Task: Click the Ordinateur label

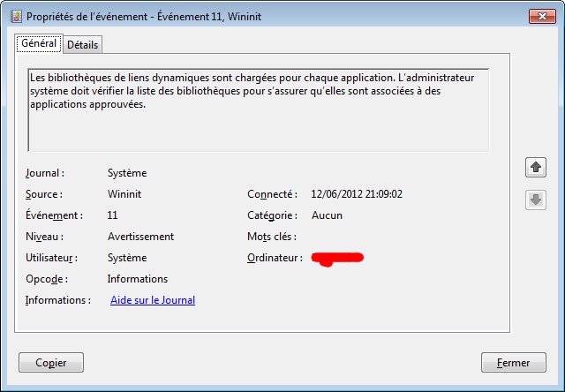Action: [275, 258]
